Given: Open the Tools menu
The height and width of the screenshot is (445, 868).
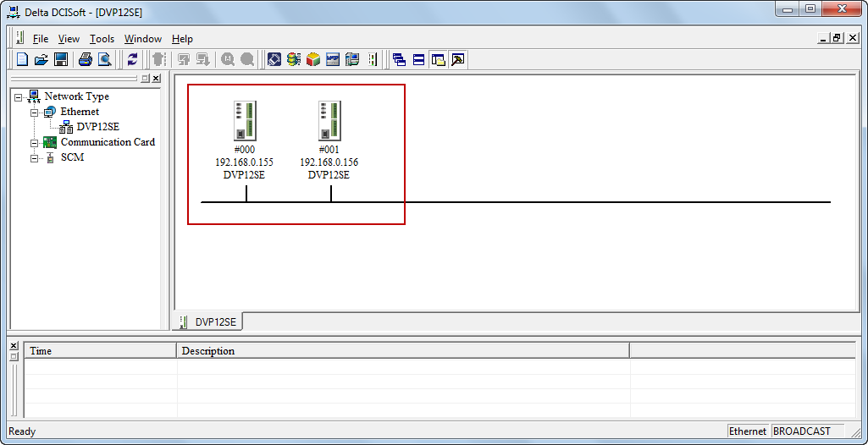Looking at the screenshot, I should 102,39.
